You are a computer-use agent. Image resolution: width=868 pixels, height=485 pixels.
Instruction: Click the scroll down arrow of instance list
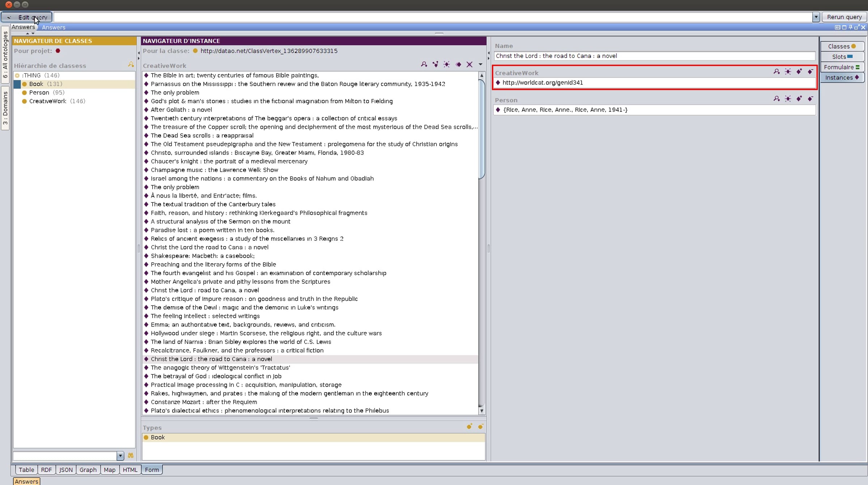[481, 411]
